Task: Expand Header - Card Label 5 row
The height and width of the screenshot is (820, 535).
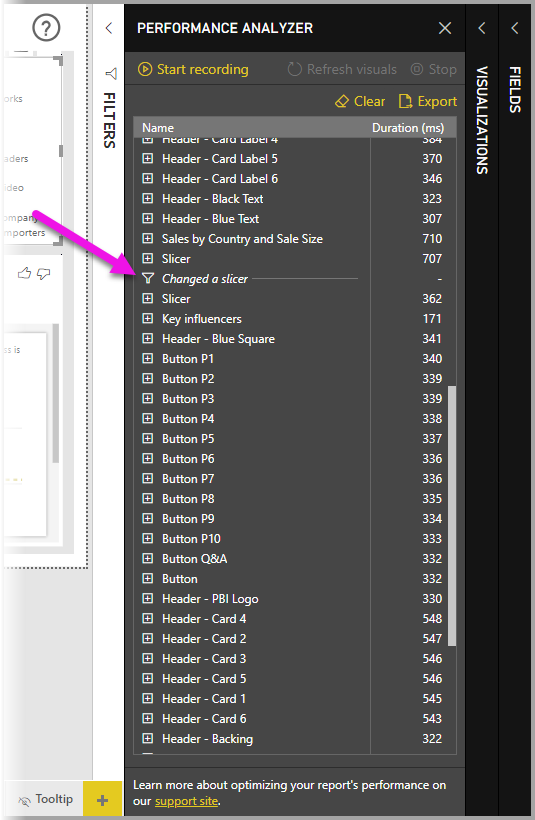Action: pyautogui.click(x=148, y=158)
